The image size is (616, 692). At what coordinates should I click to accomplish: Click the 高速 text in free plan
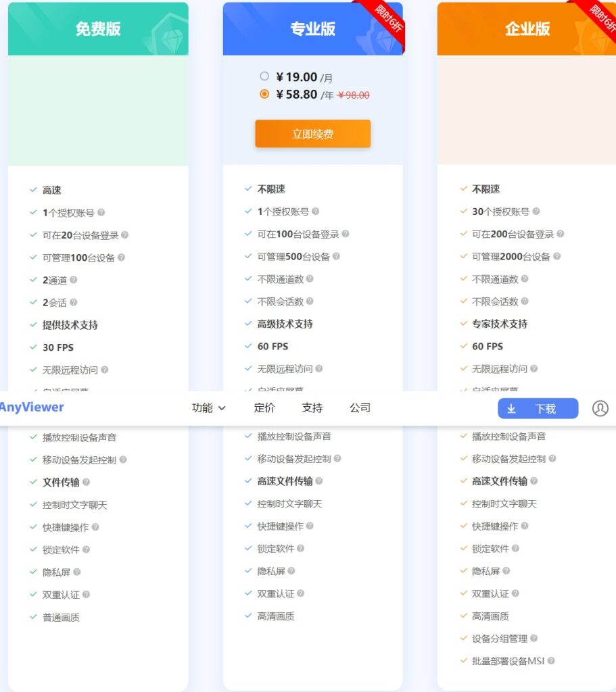coord(51,190)
